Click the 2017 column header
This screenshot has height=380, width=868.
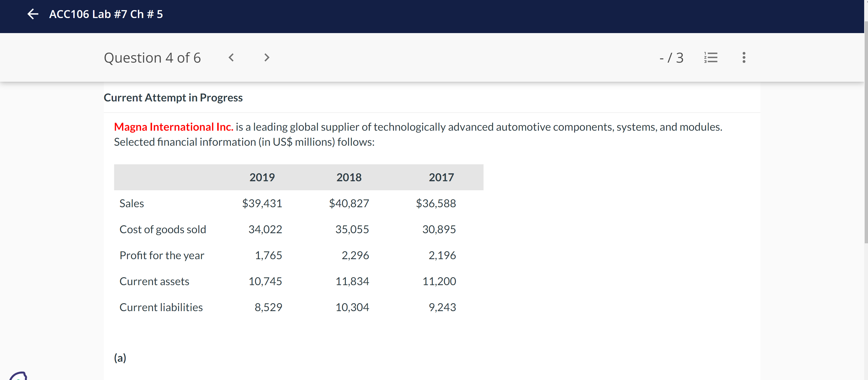[x=441, y=177]
